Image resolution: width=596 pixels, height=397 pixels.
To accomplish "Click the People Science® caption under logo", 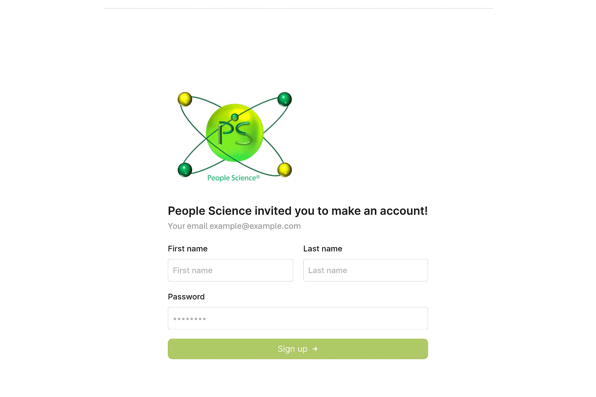I will tap(234, 178).
